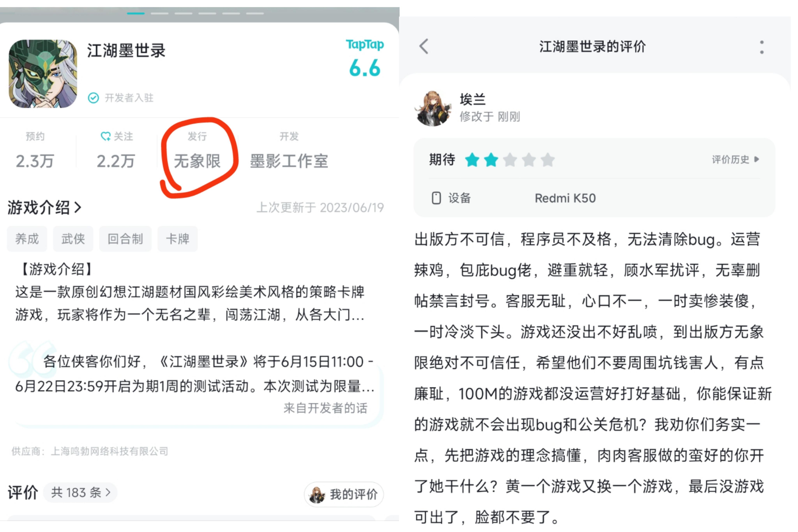Open the 江湖墨世录 game icon

tap(43, 74)
